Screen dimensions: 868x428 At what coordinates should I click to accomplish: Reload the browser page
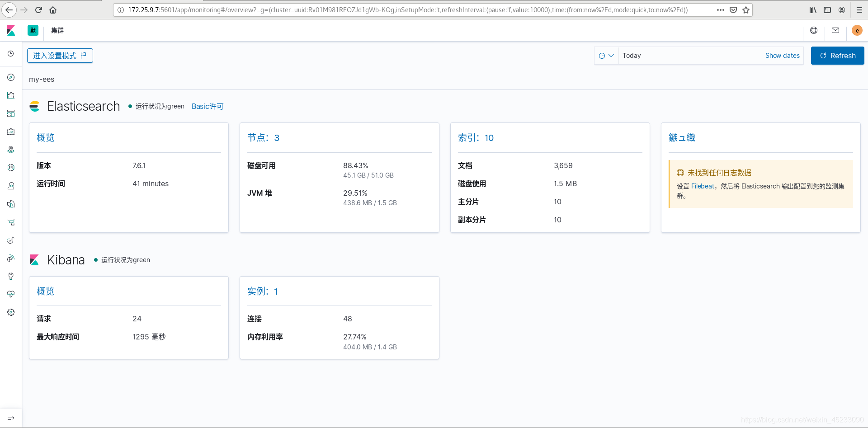click(x=38, y=10)
